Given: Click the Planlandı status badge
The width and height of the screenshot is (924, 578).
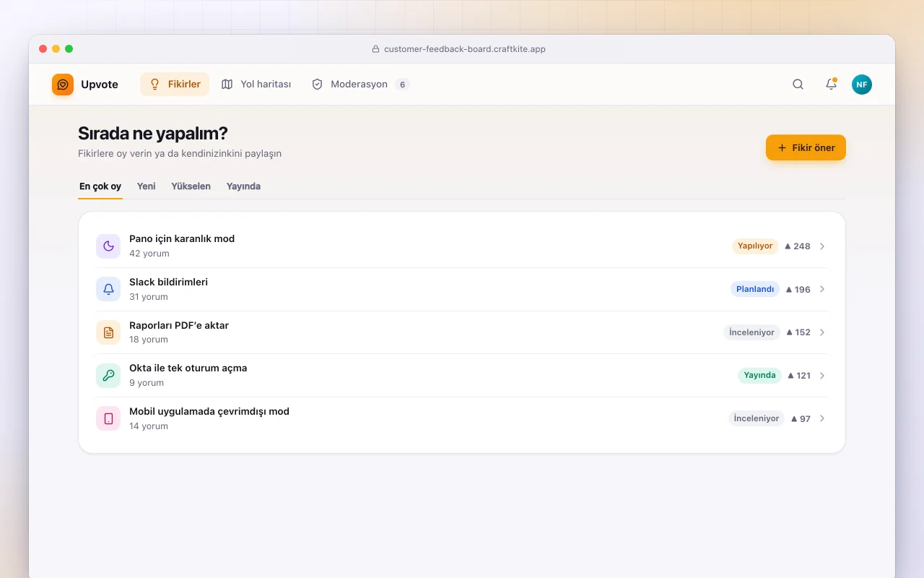Looking at the screenshot, I should point(755,289).
